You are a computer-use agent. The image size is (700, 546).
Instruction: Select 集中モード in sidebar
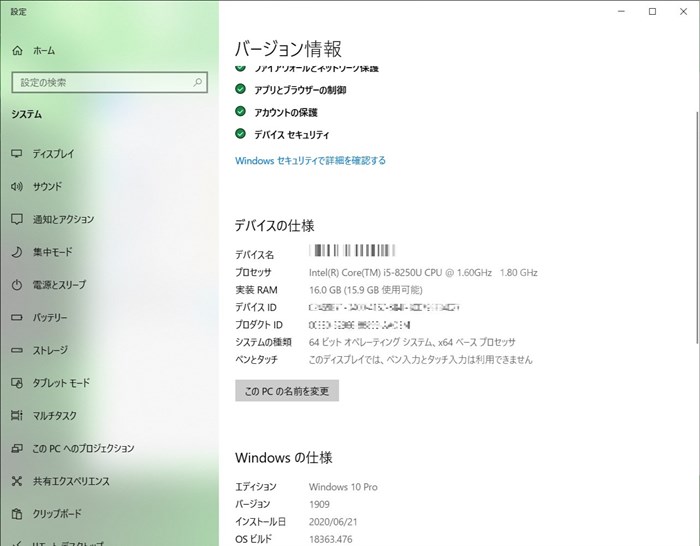(x=52, y=252)
